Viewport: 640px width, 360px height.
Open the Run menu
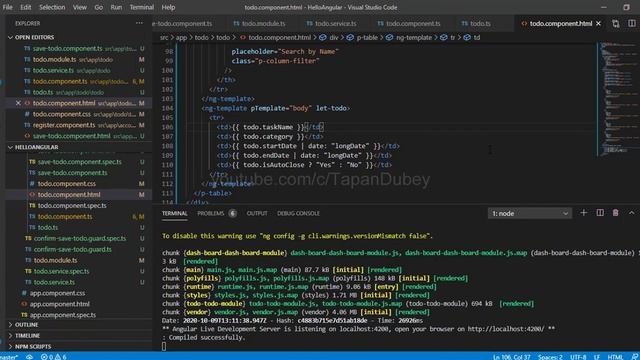click(x=116, y=7)
